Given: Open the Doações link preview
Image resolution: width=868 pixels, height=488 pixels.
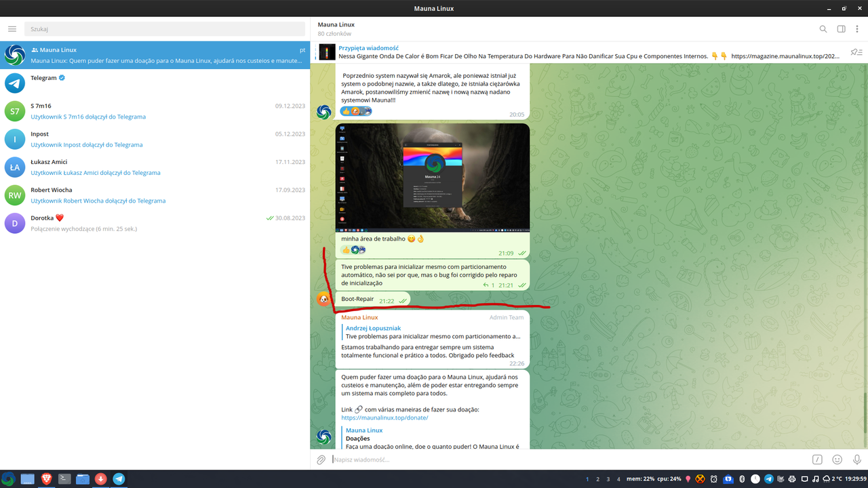Looking at the screenshot, I should (434, 438).
